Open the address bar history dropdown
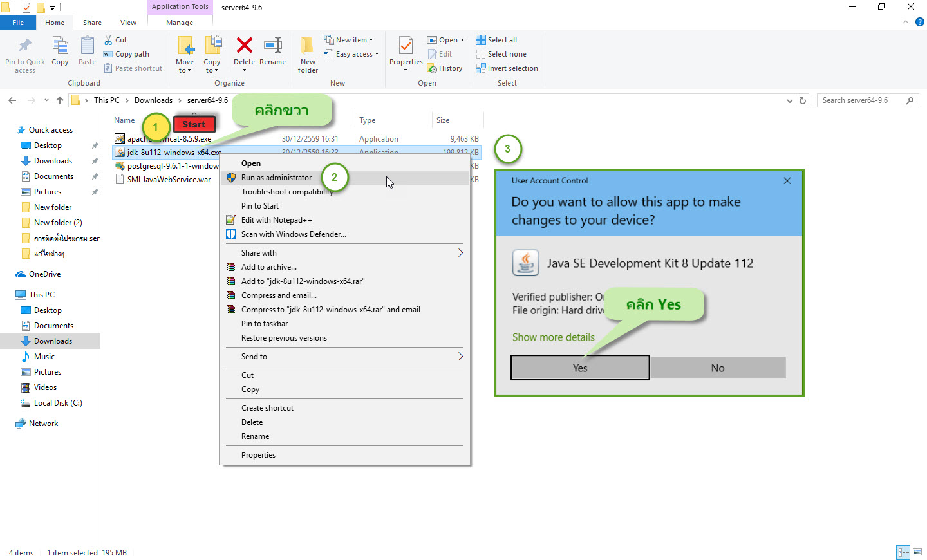The width and height of the screenshot is (927, 560). [x=789, y=100]
